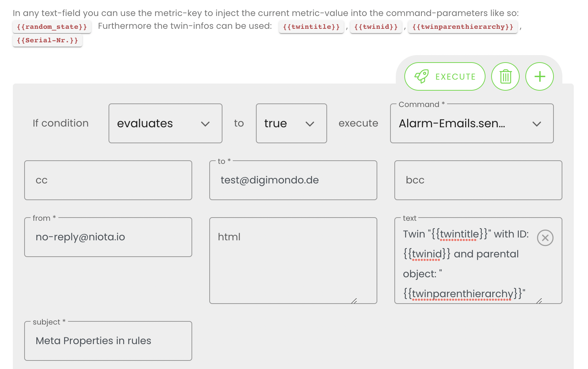588x369 pixels.
Task: Click the rocket Execute button
Action: tap(445, 76)
